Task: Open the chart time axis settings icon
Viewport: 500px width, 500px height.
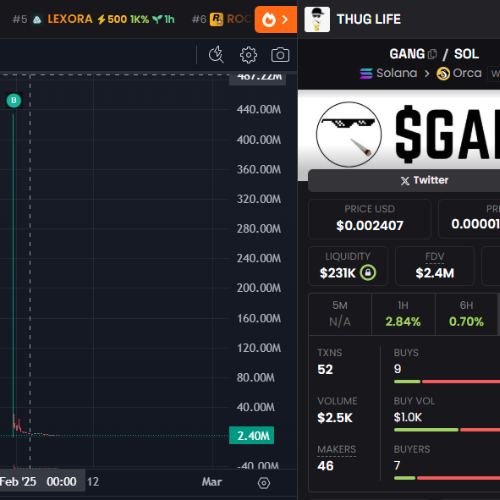Action: point(264,483)
